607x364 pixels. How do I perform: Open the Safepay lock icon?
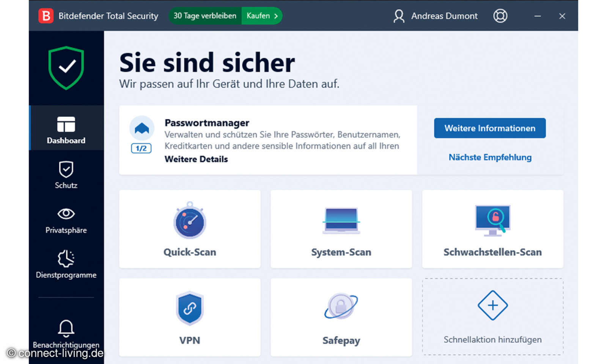click(341, 306)
